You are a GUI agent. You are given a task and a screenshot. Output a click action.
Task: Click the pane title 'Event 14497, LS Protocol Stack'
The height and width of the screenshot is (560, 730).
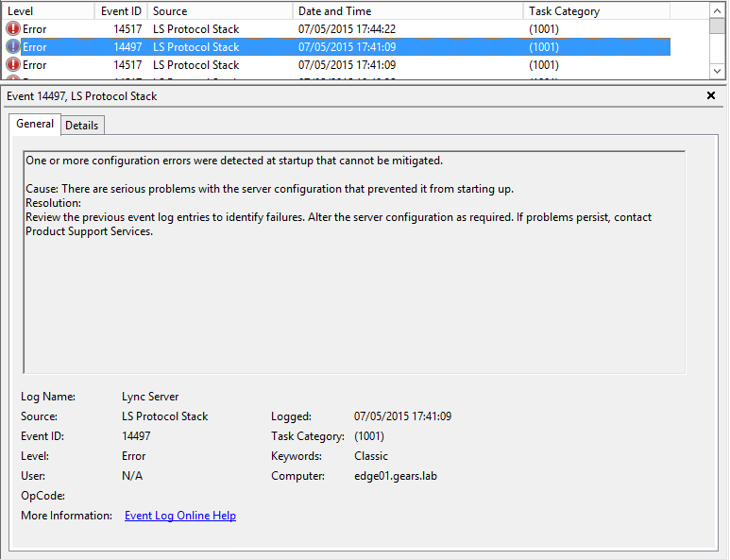tap(82, 96)
